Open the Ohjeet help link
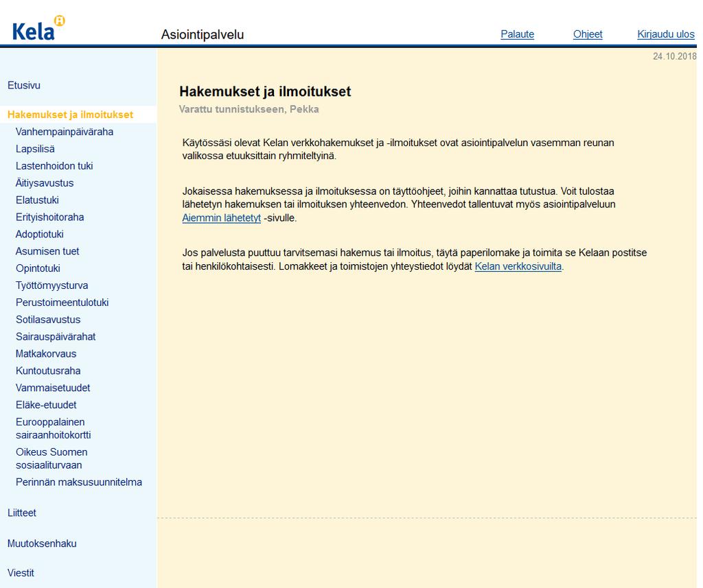 click(588, 34)
